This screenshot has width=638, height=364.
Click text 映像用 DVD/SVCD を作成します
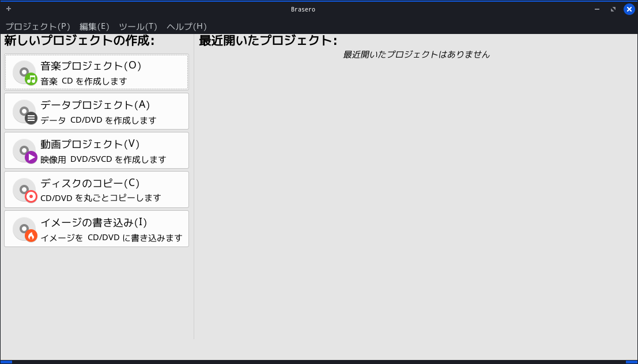[103, 160]
